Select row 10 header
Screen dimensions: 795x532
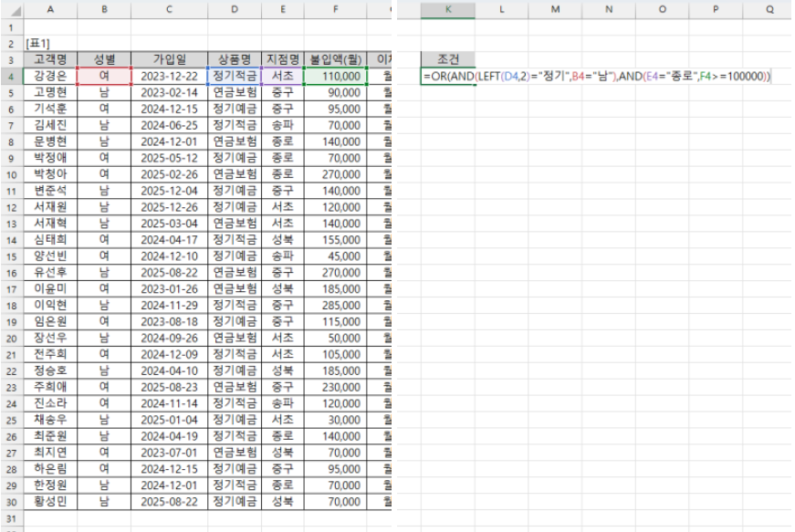11,175
